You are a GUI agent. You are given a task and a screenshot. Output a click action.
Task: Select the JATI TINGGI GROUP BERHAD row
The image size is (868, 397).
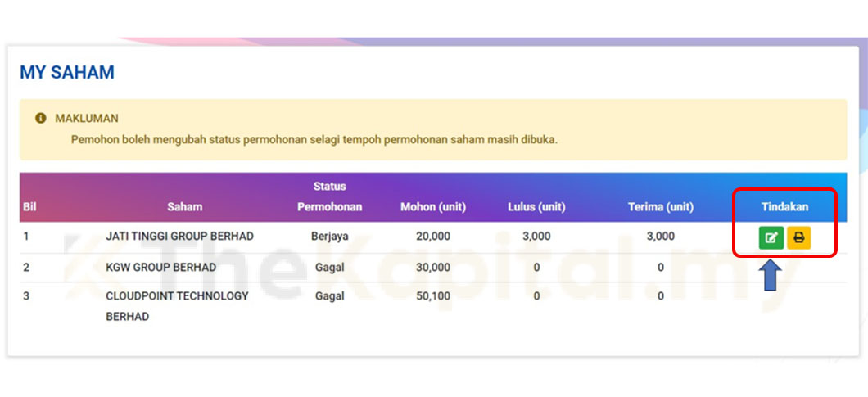point(179,237)
